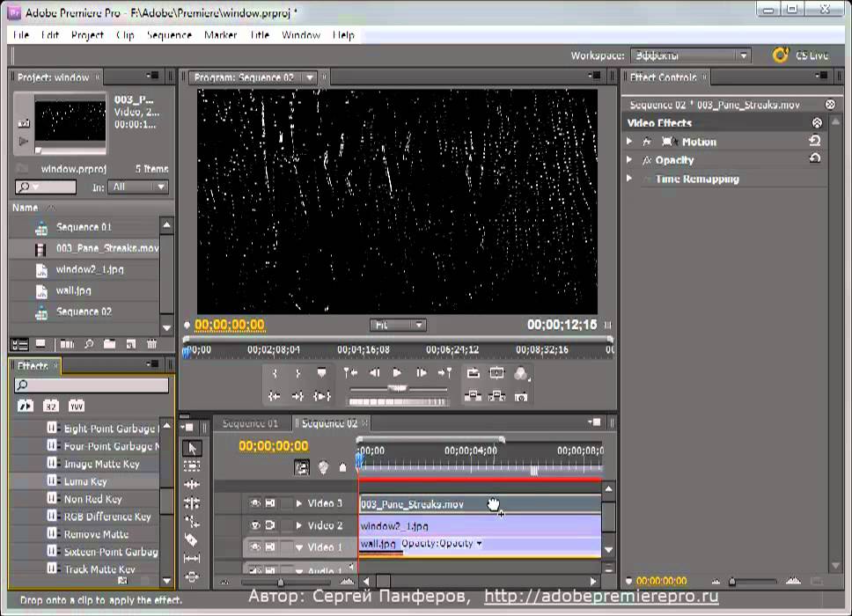Toggle the YUV effects filter

[x=76, y=406]
